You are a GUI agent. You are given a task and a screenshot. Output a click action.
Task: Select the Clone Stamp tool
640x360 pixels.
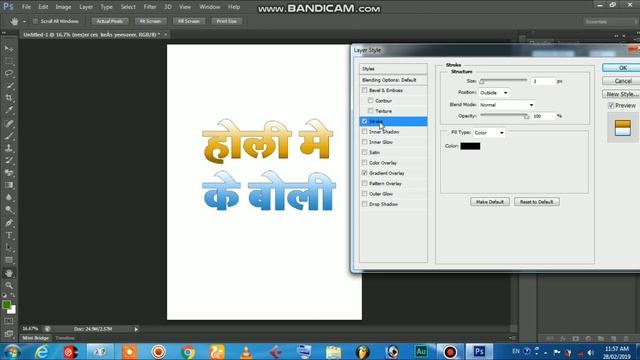9,148
